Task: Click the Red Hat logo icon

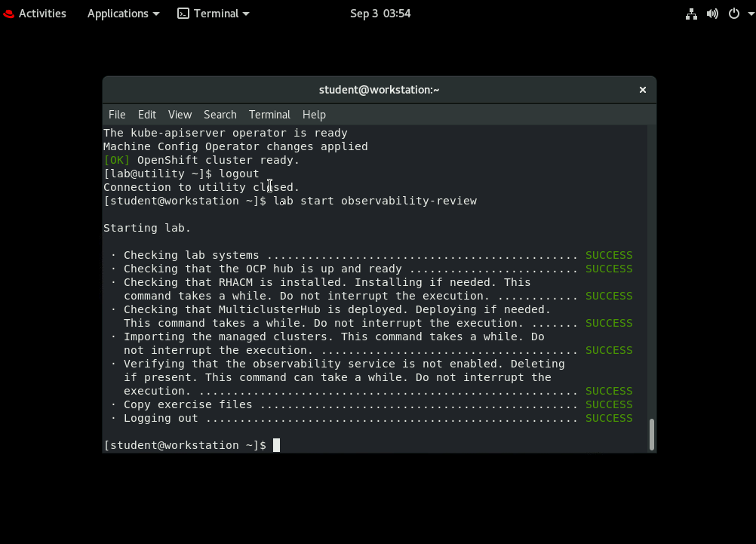Action: pos(9,14)
